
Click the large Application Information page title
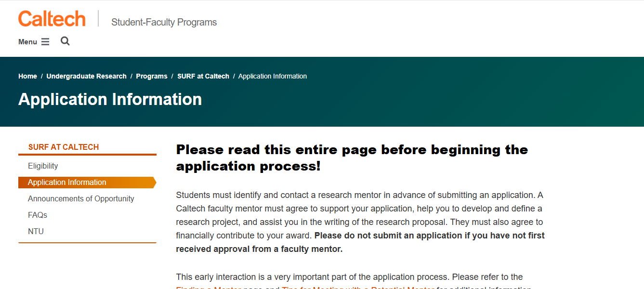pyautogui.click(x=110, y=99)
